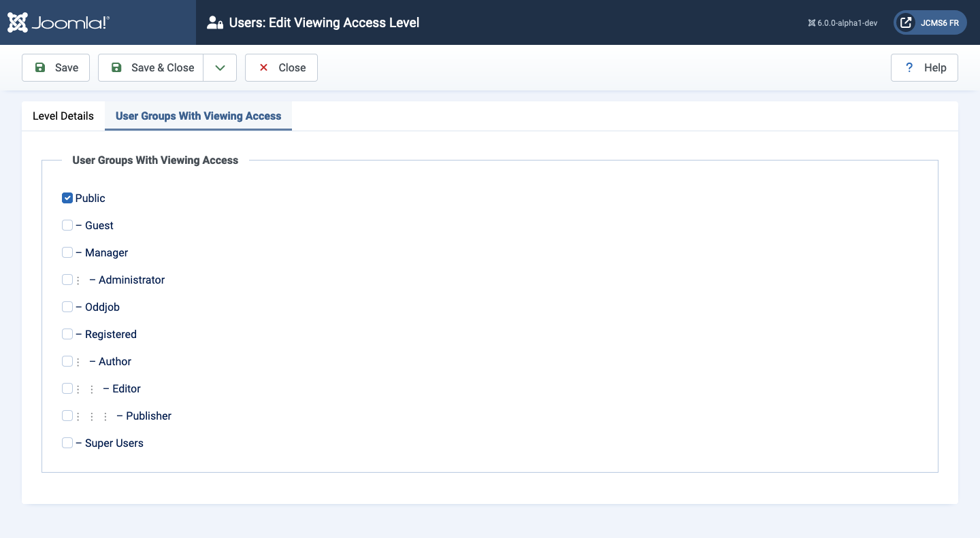980x538 pixels.
Task: Click the Super Users group label
Action: [x=110, y=443]
